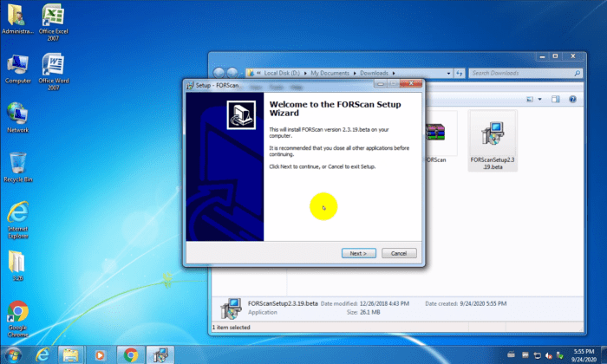Select Google Chrome desktop shortcut

pyautogui.click(x=18, y=319)
